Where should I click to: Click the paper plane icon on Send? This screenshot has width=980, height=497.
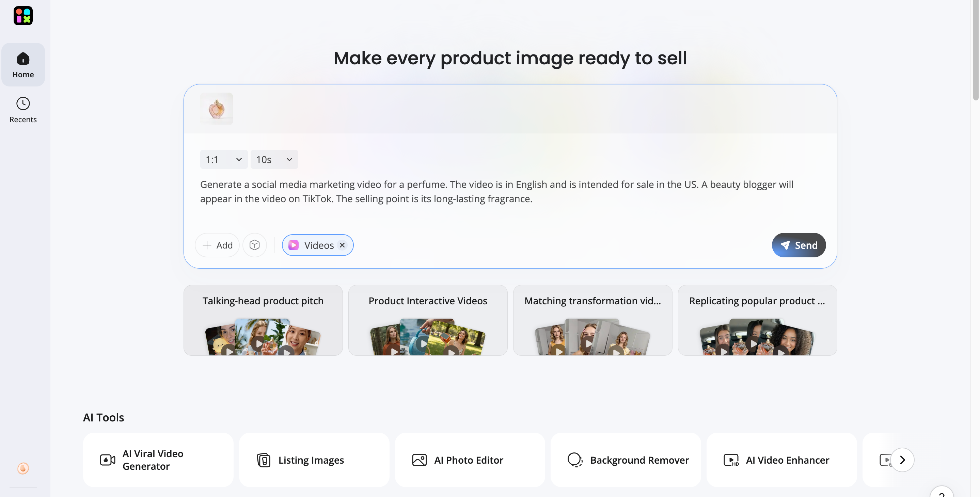click(x=785, y=245)
